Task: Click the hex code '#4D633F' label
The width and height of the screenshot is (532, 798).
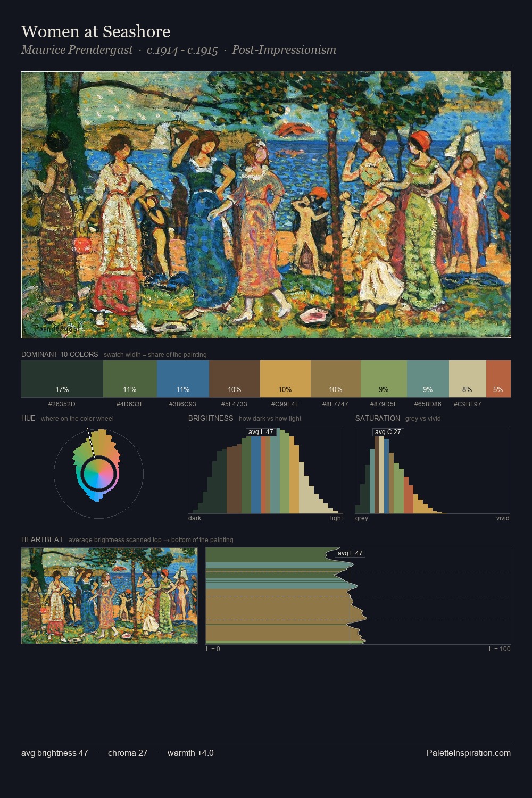Action: click(130, 404)
